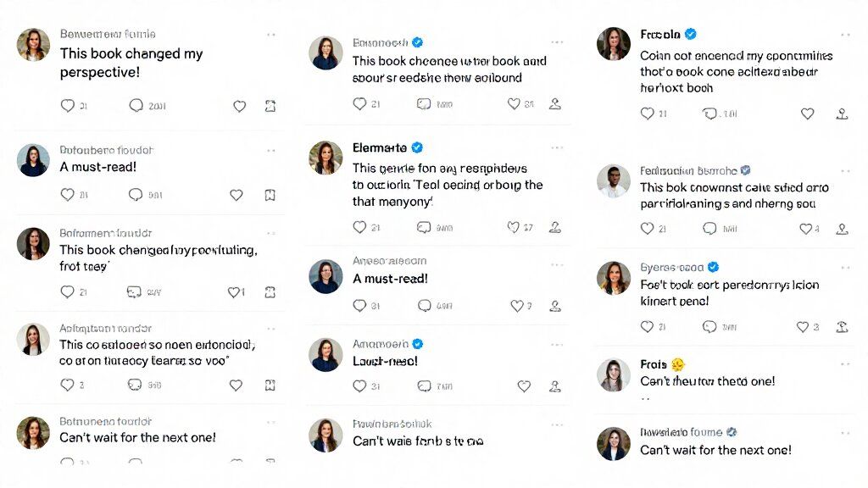Toggle the heart showing 3 on Byeres post

click(x=803, y=327)
